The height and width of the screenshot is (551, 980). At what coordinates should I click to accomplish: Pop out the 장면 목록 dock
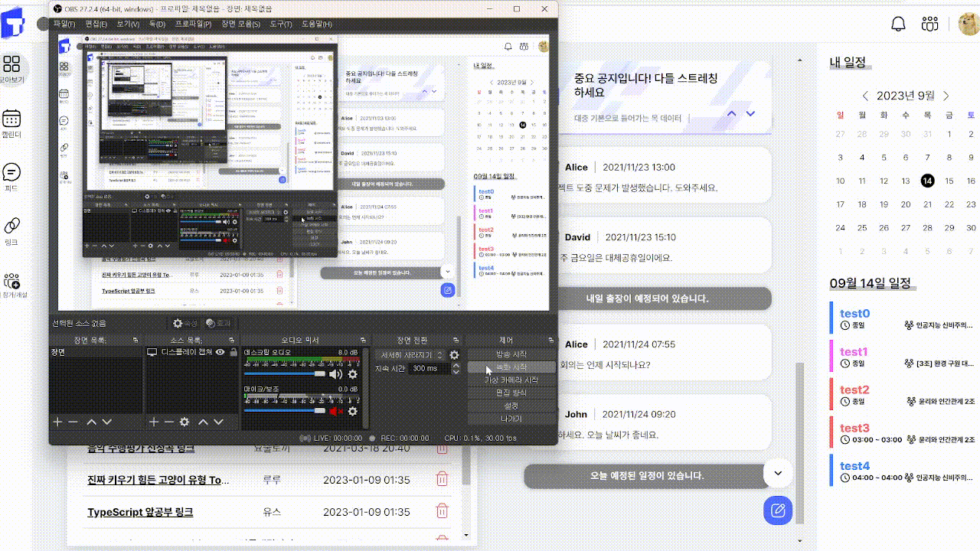click(x=136, y=340)
